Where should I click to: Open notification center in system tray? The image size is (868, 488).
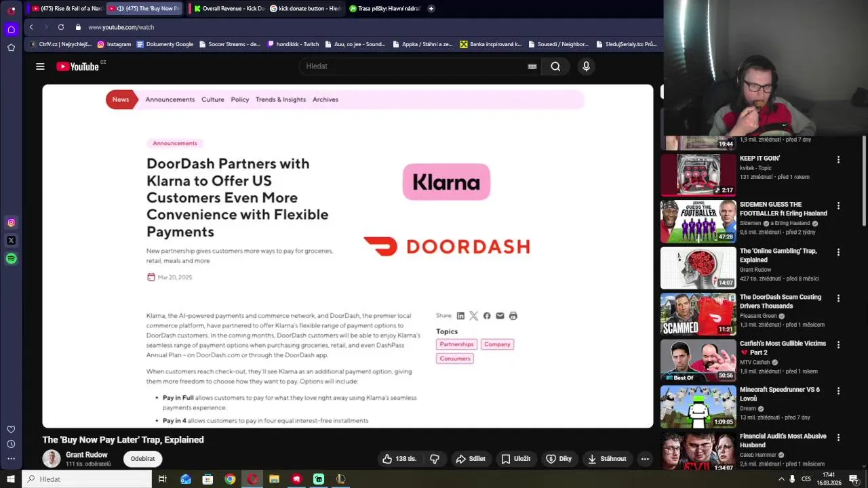pos(854,479)
